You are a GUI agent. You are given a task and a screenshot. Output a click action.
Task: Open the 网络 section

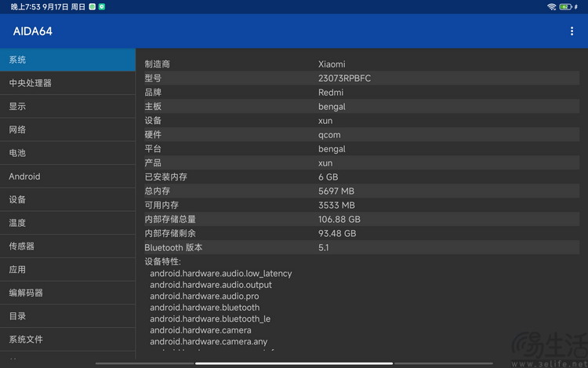[67, 129]
